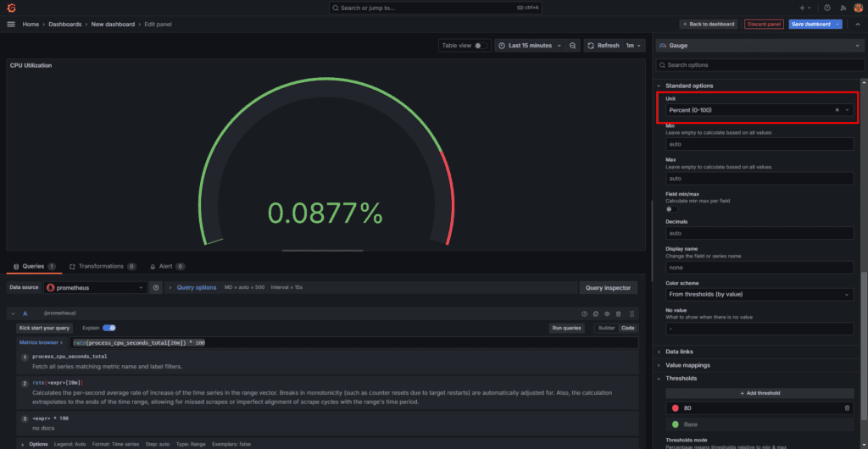This screenshot has width=868, height=449.
Task: Click the options panel vertical scrollbar
Action: coord(864,346)
